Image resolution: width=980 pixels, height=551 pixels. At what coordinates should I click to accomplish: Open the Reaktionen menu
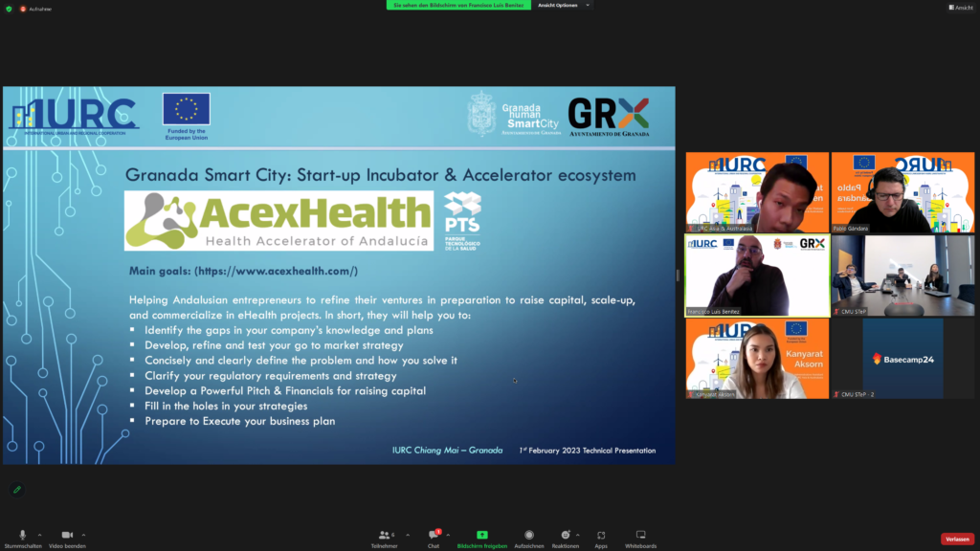(x=565, y=536)
